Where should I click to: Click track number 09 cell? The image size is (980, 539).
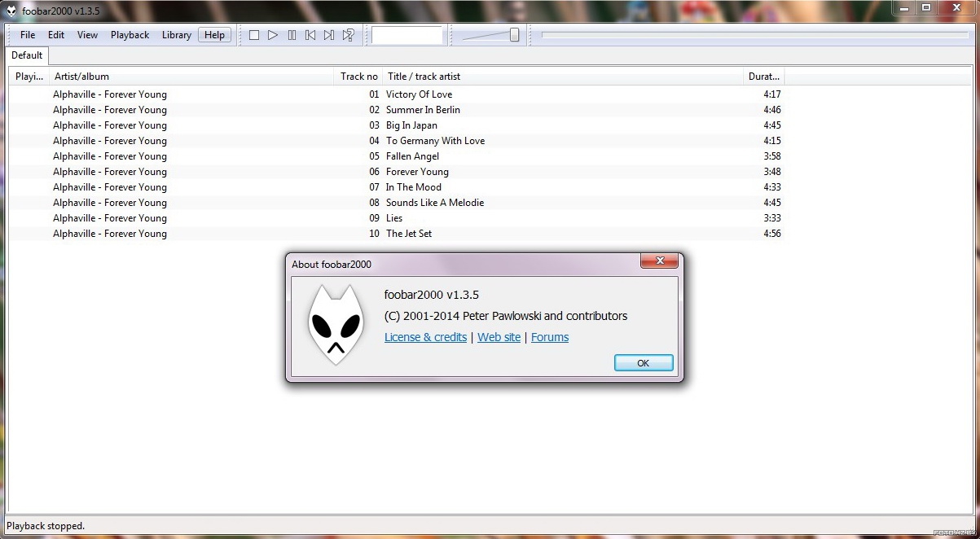374,218
